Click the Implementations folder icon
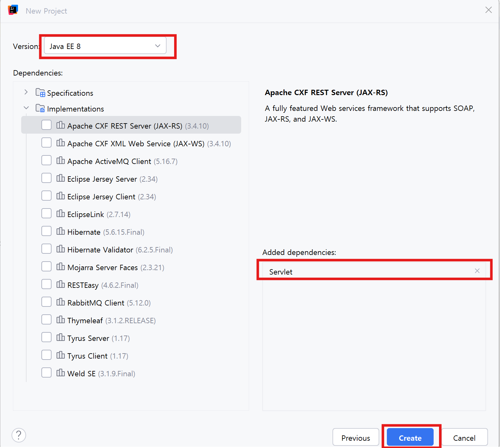Viewport: 500px width, 448px height. click(x=40, y=108)
